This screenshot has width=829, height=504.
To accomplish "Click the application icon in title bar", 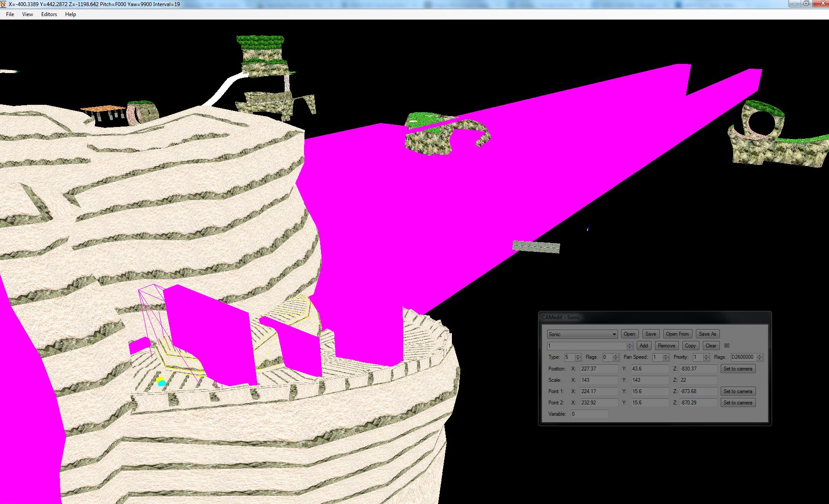I will tap(4, 4).
